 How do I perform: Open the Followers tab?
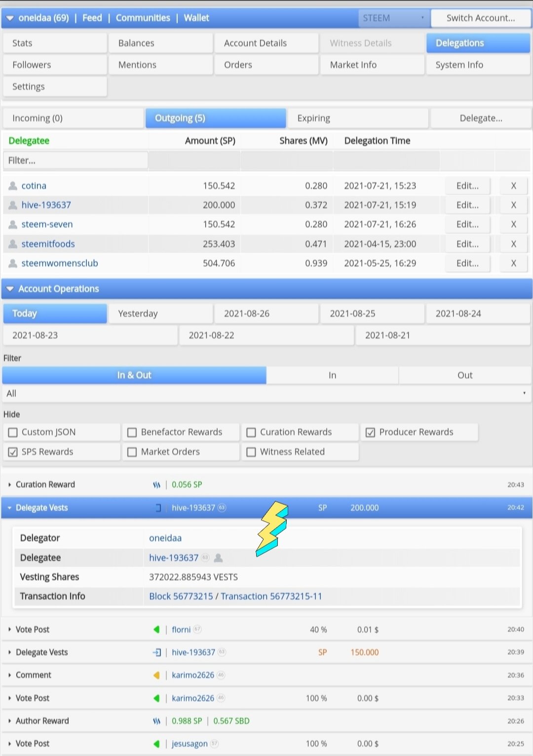click(55, 65)
